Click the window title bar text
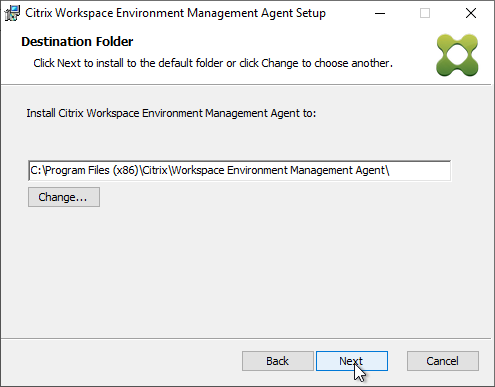This screenshot has width=495, height=387. (175, 13)
